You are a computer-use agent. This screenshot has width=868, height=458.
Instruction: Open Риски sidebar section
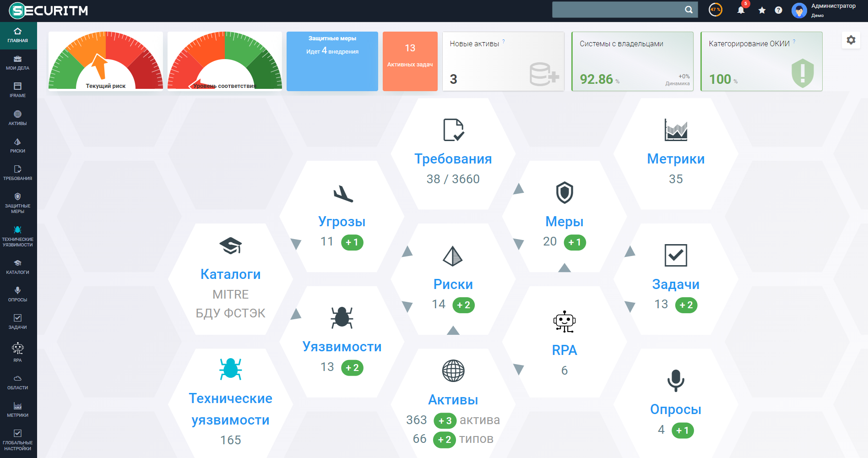pyautogui.click(x=18, y=146)
